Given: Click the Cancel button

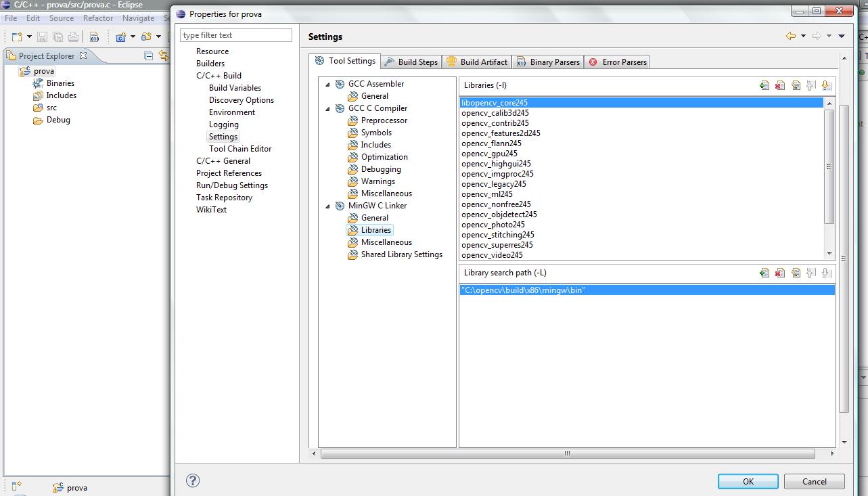Looking at the screenshot, I should click(x=814, y=481).
